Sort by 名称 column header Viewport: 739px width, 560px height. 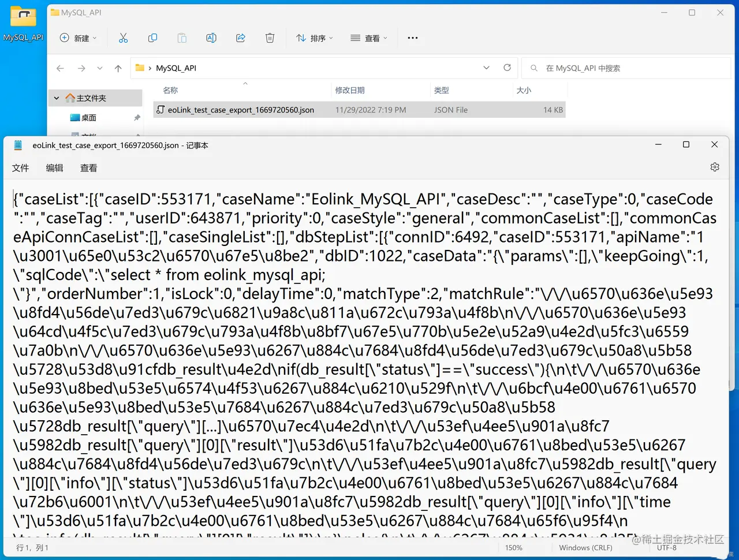pos(170,90)
